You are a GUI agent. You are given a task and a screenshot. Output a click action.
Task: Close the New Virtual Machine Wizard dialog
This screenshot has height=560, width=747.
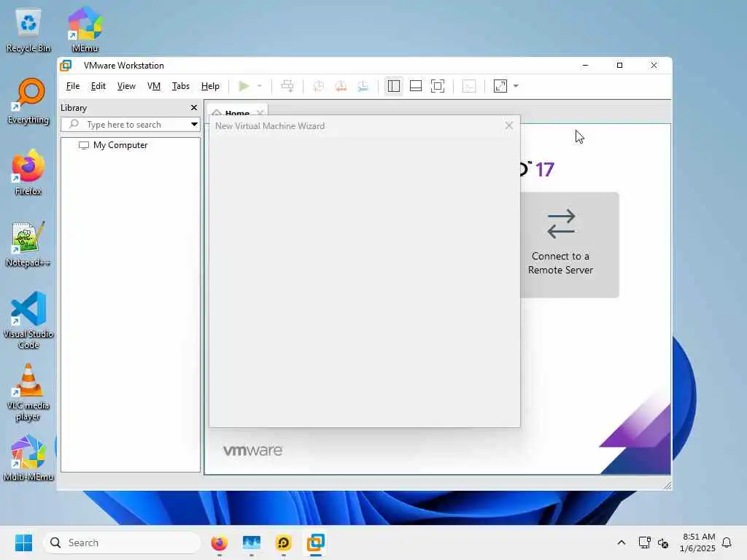point(508,125)
